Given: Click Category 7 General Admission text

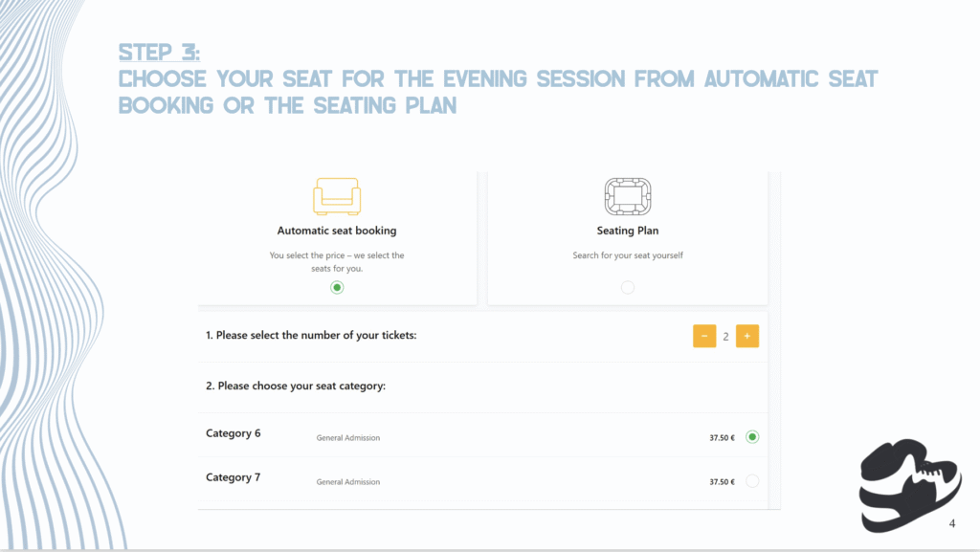Looking at the screenshot, I should [x=348, y=482].
